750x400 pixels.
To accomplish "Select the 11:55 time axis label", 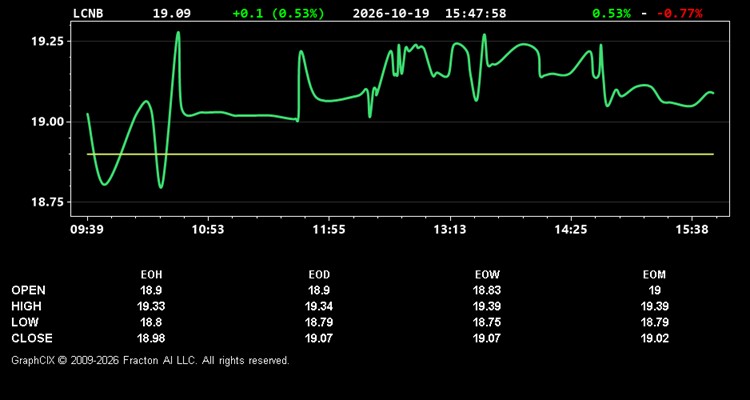I will pyautogui.click(x=329, y=230).
